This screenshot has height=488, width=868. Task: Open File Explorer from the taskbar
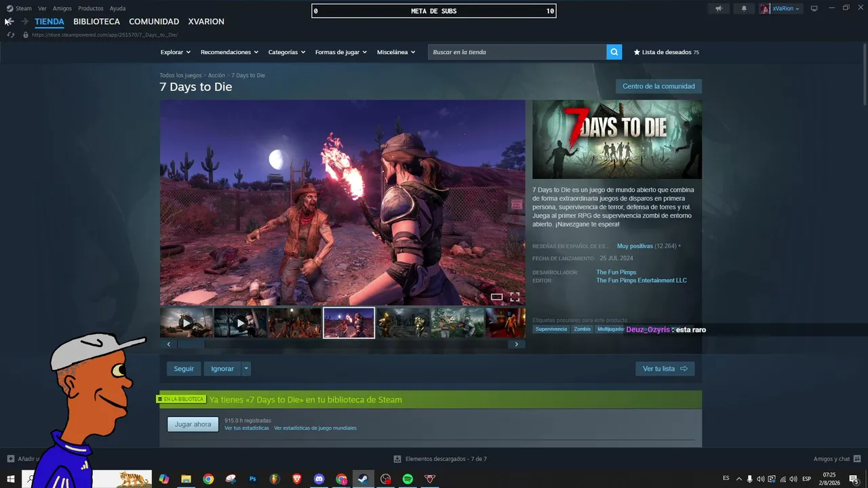[x=186, y=479]
